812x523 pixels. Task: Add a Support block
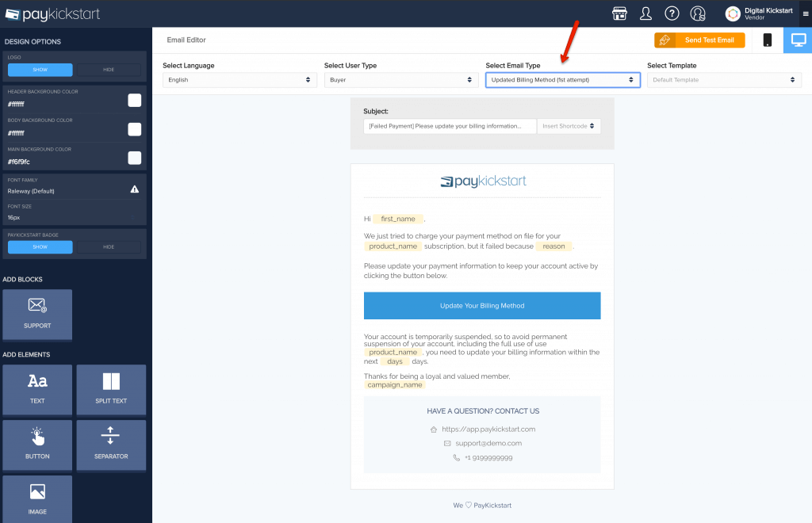tap(37, 315)
